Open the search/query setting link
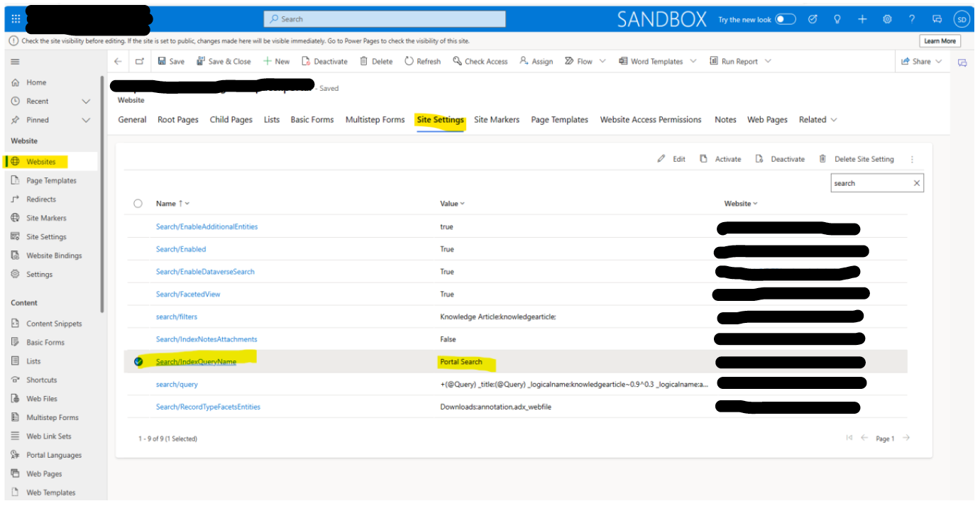 click(177, 385)
